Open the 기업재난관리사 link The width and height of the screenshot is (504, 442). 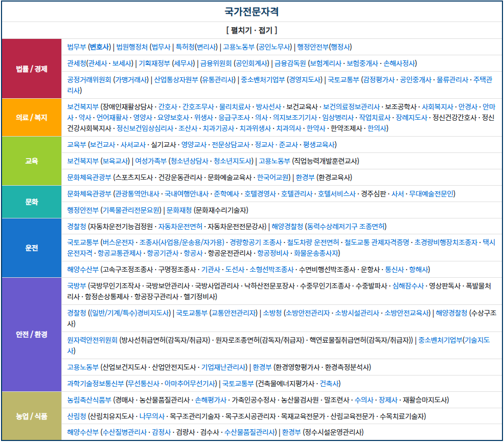click(223, 367)
